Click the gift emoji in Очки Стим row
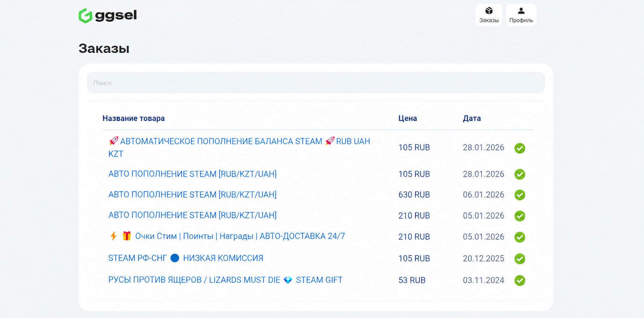The height and width of the screenshot is (318, 644). tap(127, 236)
